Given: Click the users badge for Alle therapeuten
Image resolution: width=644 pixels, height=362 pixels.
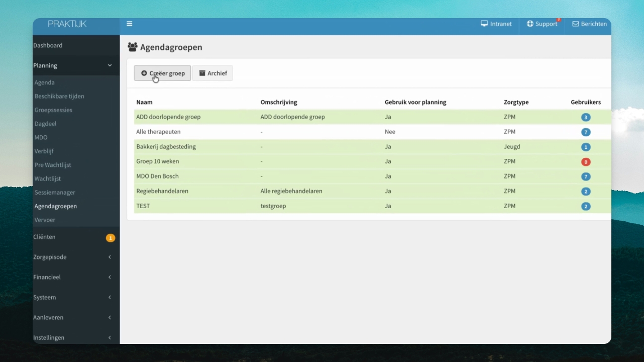Looking at the screenshot, I should pyautogui.click(x=586, y=132).
